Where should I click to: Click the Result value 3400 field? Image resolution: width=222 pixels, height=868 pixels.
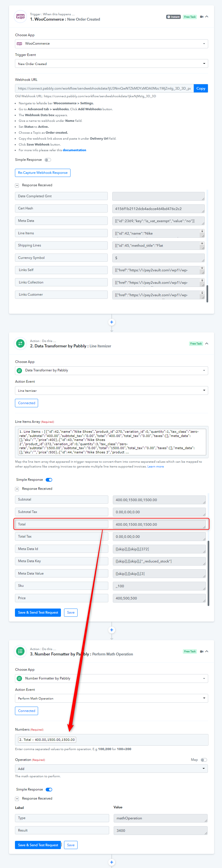161,831
